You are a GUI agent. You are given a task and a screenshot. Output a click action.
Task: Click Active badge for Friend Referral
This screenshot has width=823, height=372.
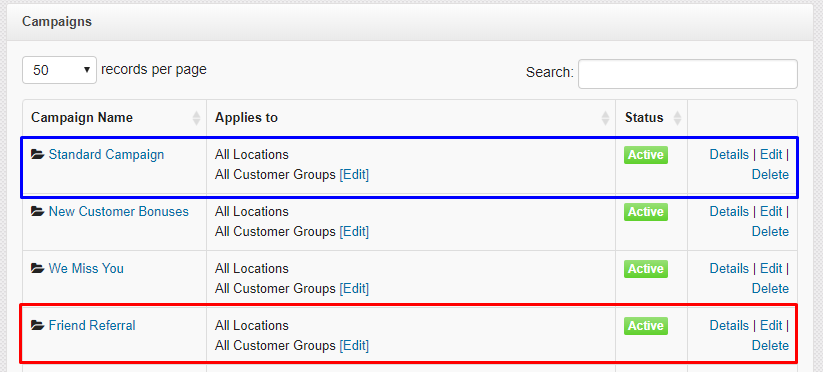point(646,326)
